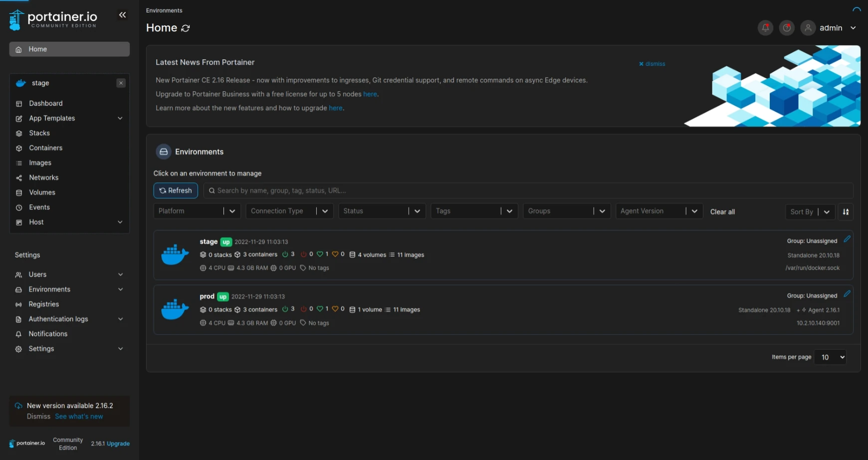Viewport: 868px width, 460px height.
Task: Edit prod environment with pencil icon
Action: pyautogui.click(x=847, y=294)
